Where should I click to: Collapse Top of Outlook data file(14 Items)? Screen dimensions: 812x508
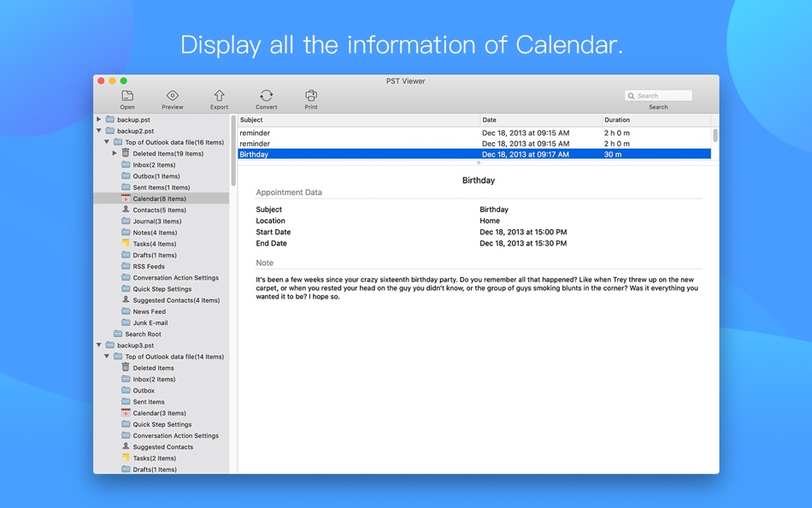(x=107, y=356)
